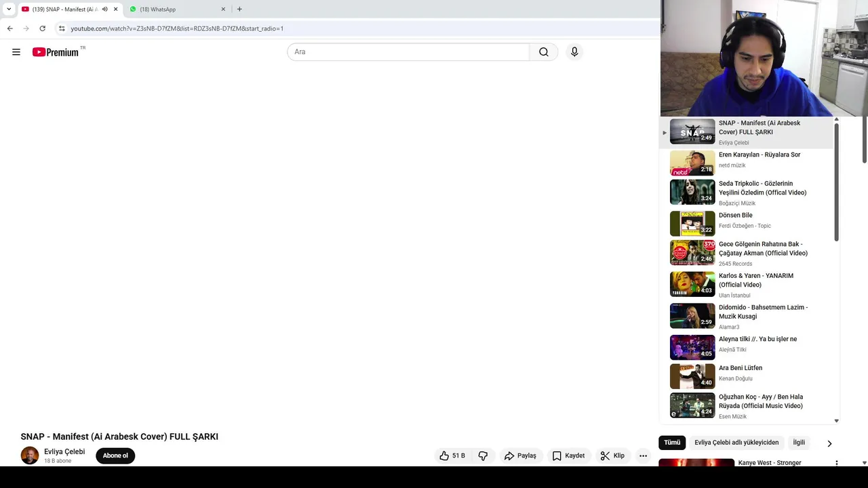Click Ferdi Özbeğen - Topic channel text
The width and height of the screenshot is (868, 488).
[745, 226]
